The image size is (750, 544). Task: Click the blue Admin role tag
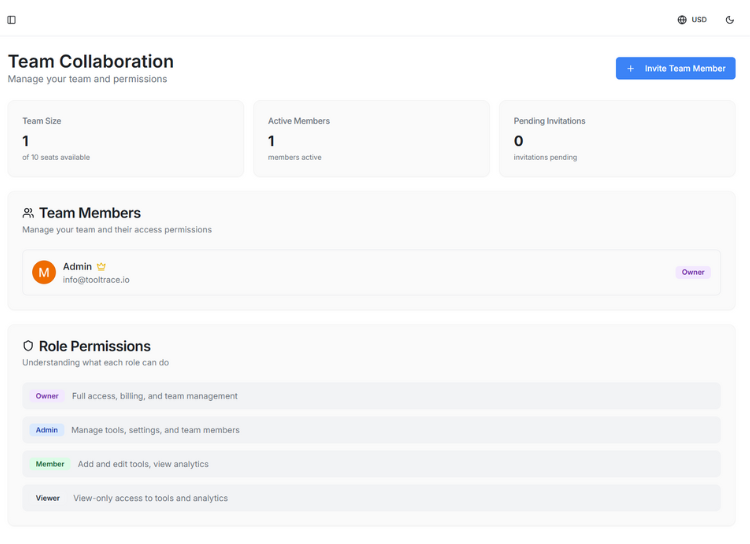pyautogui.click(x=47, y=430)
